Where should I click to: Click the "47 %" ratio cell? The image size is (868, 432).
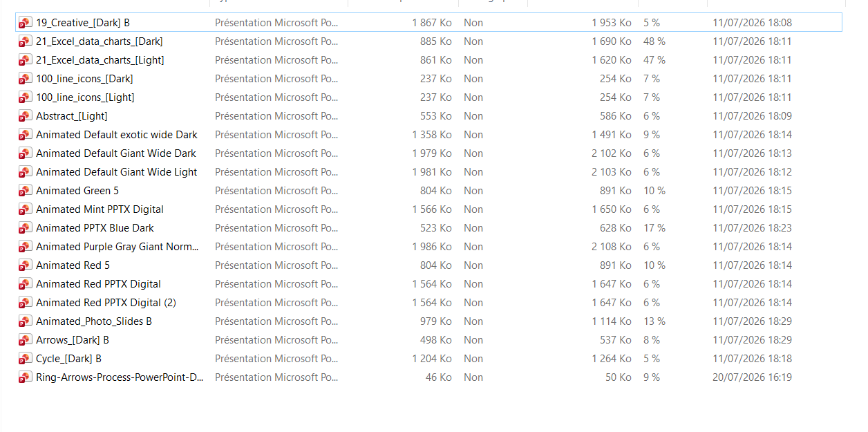654,60
